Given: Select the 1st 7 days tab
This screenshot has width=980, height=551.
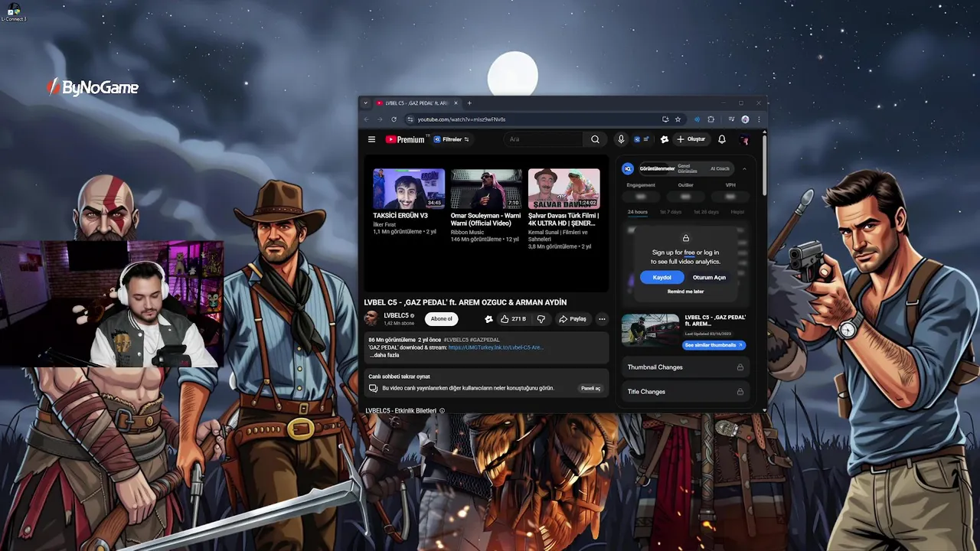Looking at the screenshot, I should (671, 212).
